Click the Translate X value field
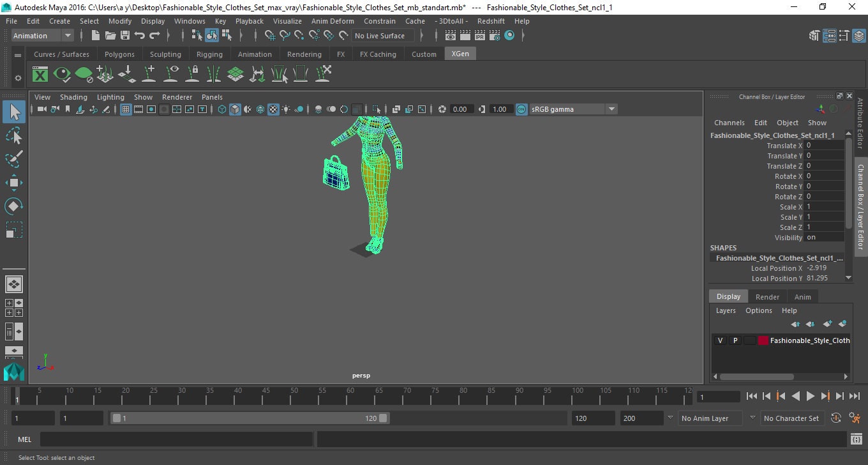The height and width of the screenshot is (465, 868). pyautogui.click(x=824, y=146)
